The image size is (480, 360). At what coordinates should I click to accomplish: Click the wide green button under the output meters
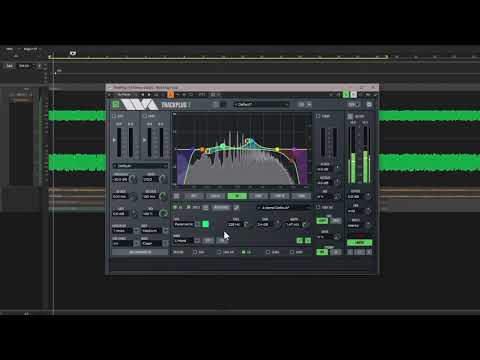360,243
